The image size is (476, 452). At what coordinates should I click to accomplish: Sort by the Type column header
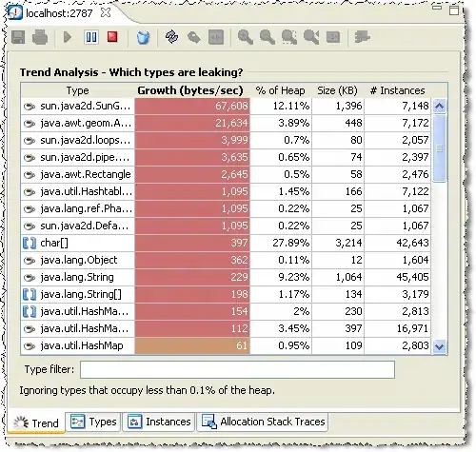pos(77,90)
